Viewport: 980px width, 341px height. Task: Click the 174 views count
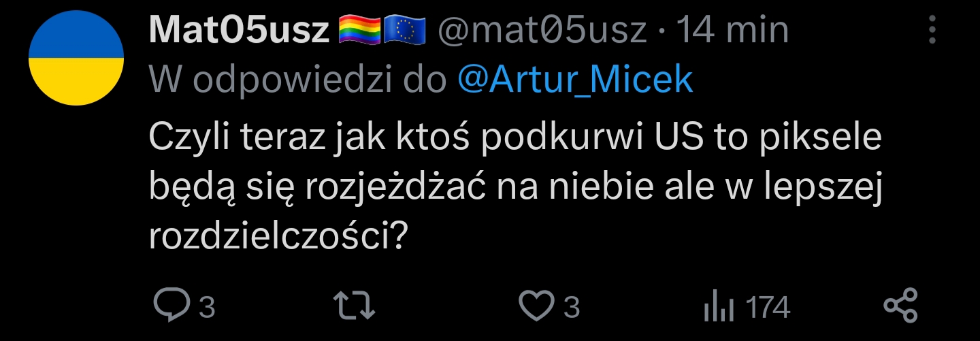tap(768, 308)
